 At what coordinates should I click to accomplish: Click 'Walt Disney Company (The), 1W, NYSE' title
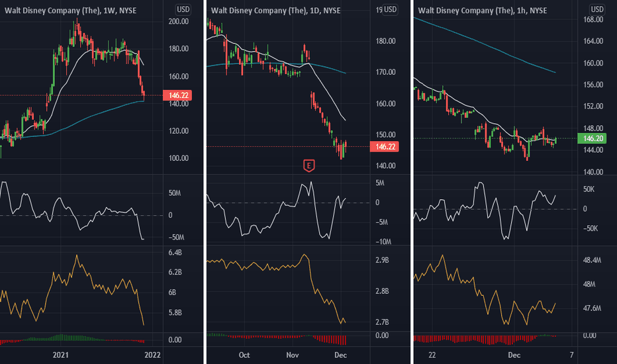coord(70,11)
